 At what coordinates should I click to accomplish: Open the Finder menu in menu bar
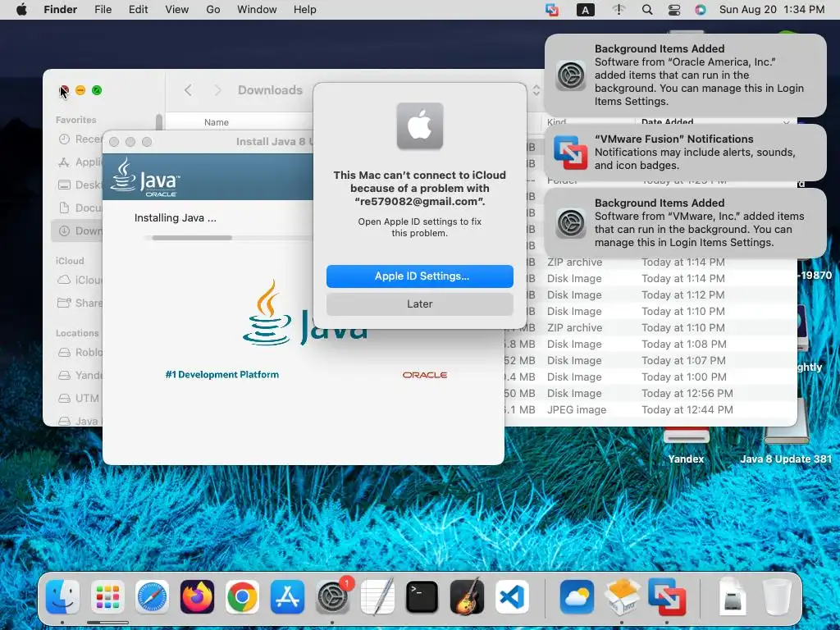coord(60,10)
